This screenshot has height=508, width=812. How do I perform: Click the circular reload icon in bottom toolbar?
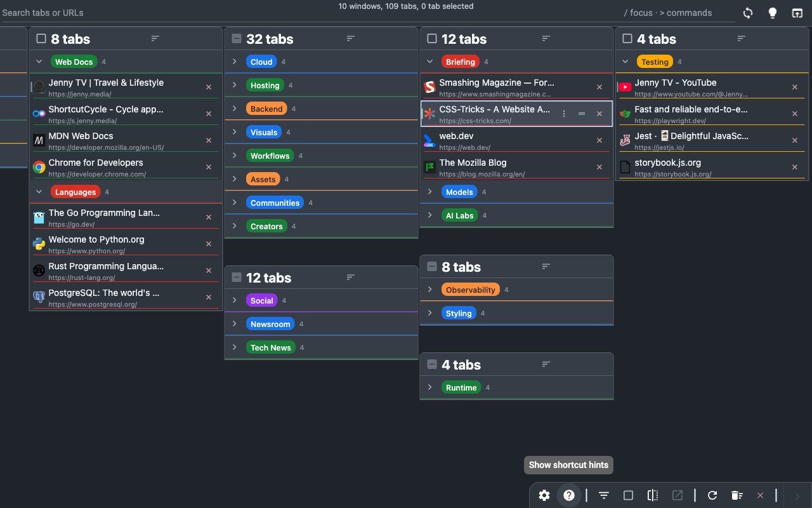pyautogui.click(x=712, y=495)
